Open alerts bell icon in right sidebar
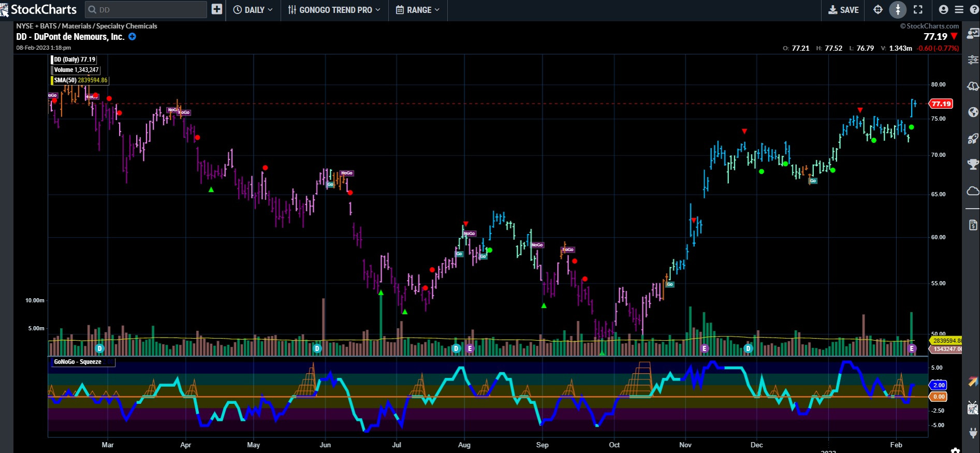Screen dimensions: 980x453 tap(973, 86)
